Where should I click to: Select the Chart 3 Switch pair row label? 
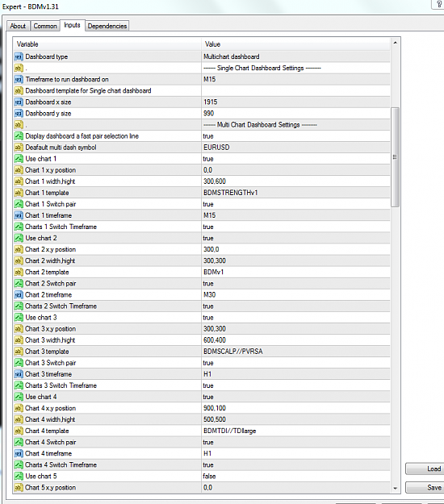51,363
